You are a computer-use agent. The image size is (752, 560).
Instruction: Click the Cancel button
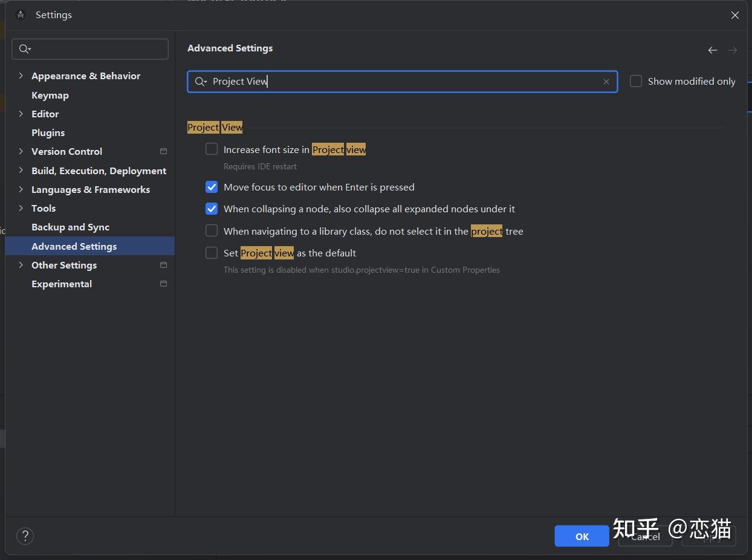pyautogui.click(x=644, y=536)
